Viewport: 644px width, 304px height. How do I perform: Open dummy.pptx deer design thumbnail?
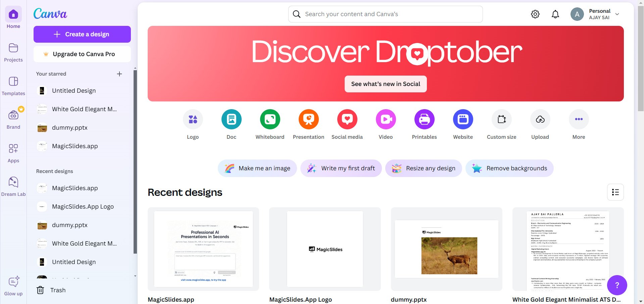tap(447, 249)
